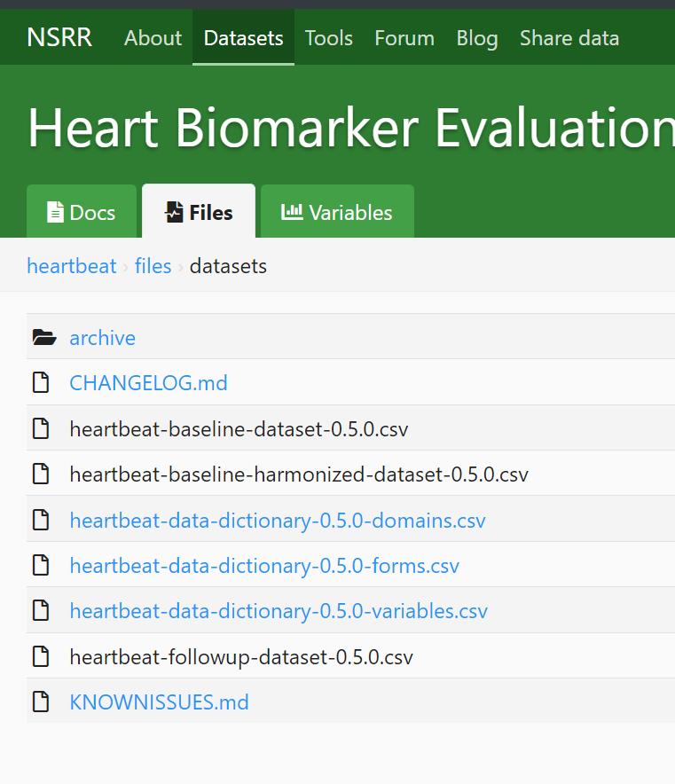The height and width of the screenshot is (784, 675).
Task: Open the archive folder
Action: 102,337
